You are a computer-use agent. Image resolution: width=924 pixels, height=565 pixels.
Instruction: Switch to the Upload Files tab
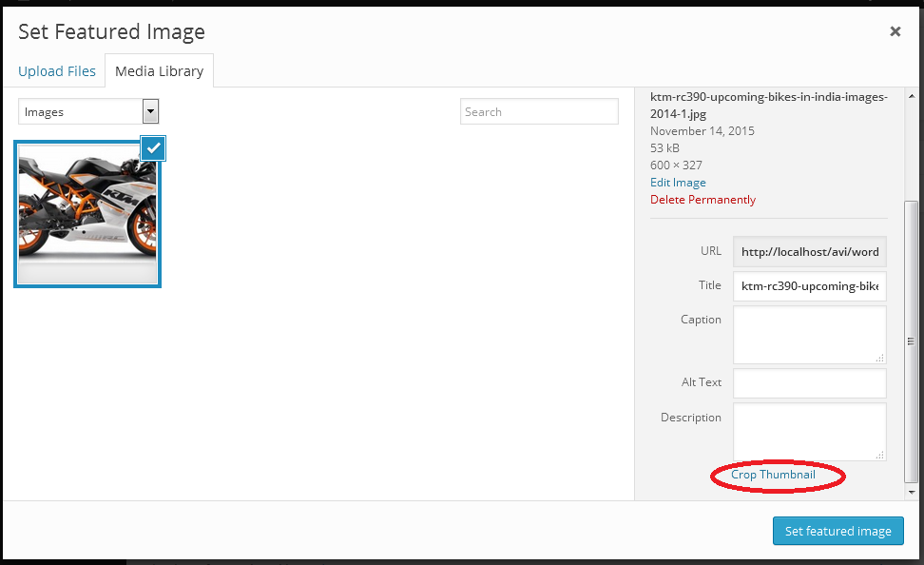tap(57, 71)
